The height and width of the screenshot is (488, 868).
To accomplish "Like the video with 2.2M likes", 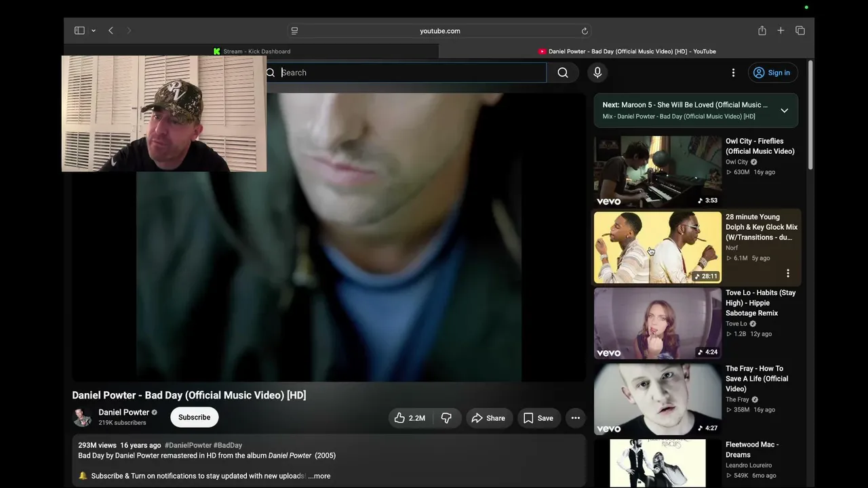I will click(410, 418).
